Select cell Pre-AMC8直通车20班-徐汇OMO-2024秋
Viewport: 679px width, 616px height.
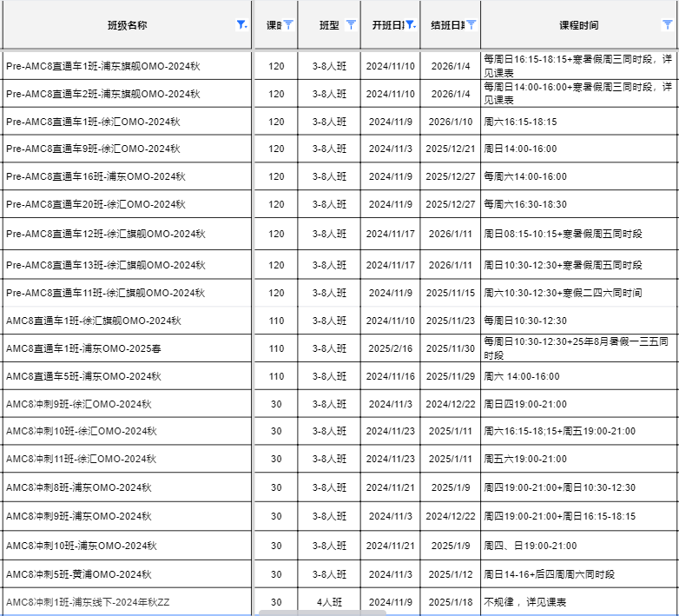127,204
